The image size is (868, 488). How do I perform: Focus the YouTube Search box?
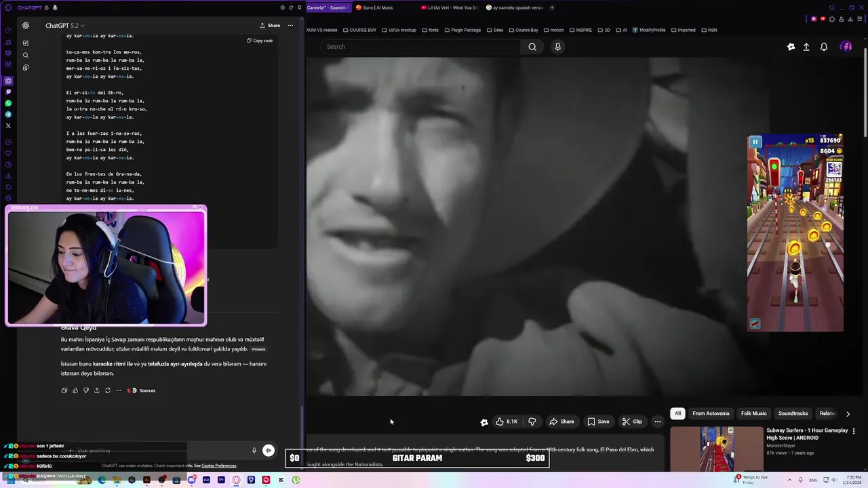tap(420, 47)
